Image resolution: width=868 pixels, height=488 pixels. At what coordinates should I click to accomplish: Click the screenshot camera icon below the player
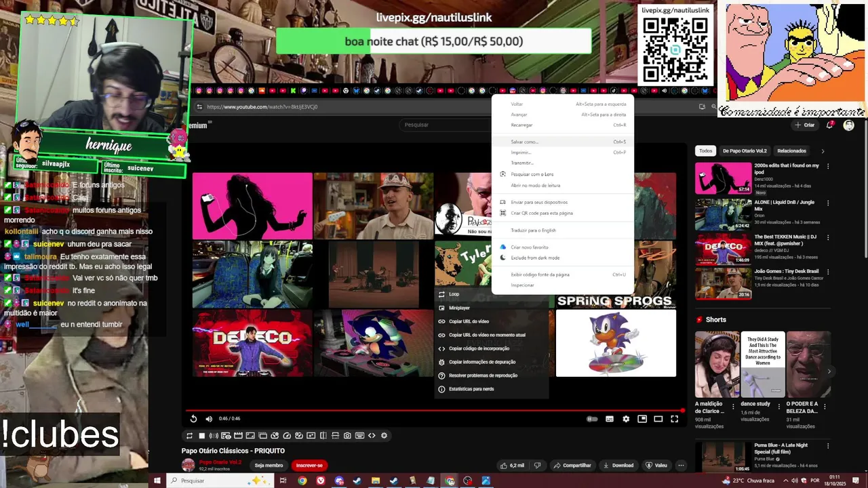[x=347, y=436]
